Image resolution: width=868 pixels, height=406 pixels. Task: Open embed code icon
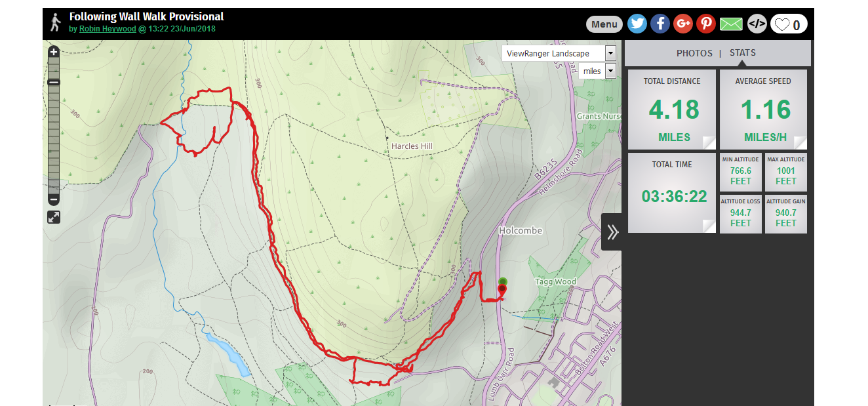757,24
